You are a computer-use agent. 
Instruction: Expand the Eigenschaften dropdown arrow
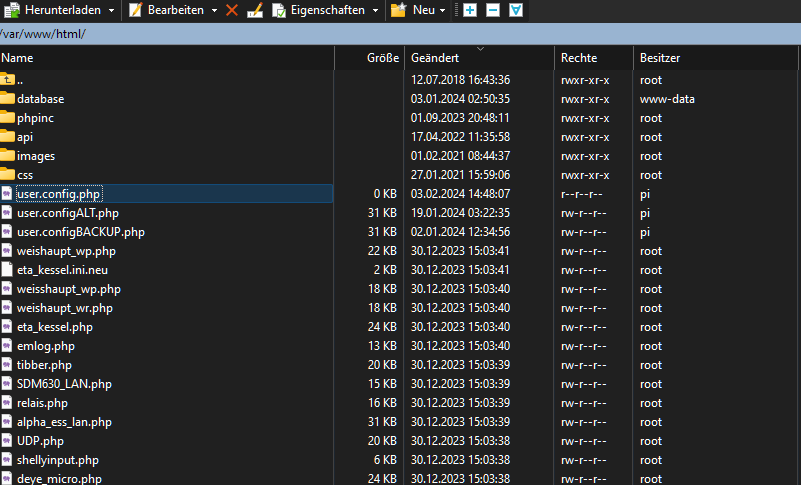(374, 10)
